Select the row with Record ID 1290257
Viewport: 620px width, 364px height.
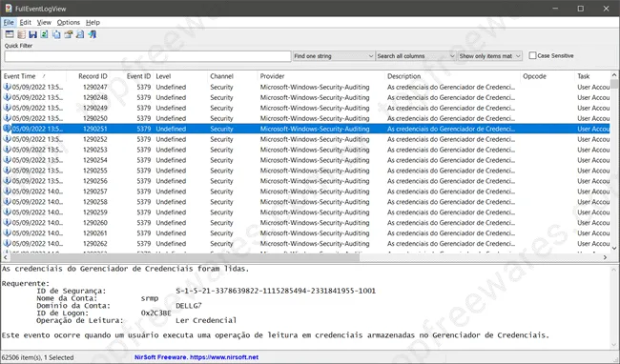pyautogui.click(x=306, y=192)
